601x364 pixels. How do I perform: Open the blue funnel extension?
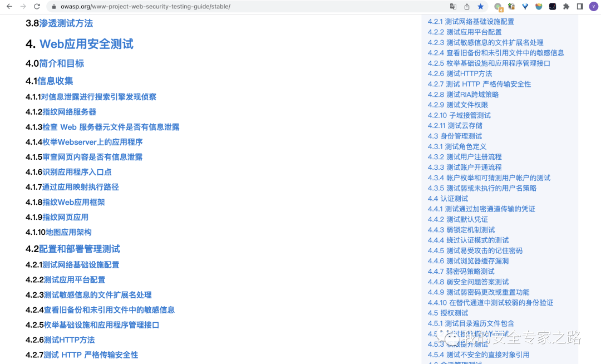coord(525,7)
